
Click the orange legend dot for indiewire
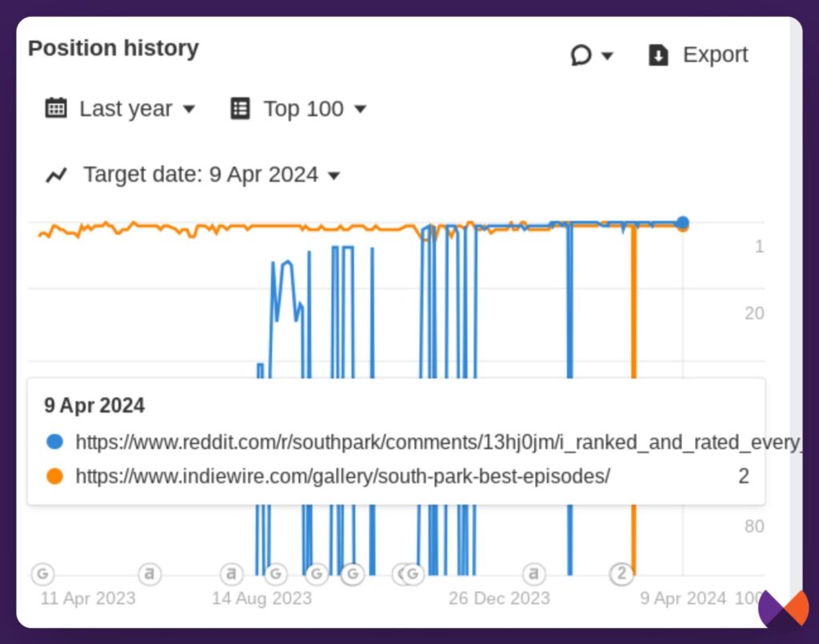55,477
